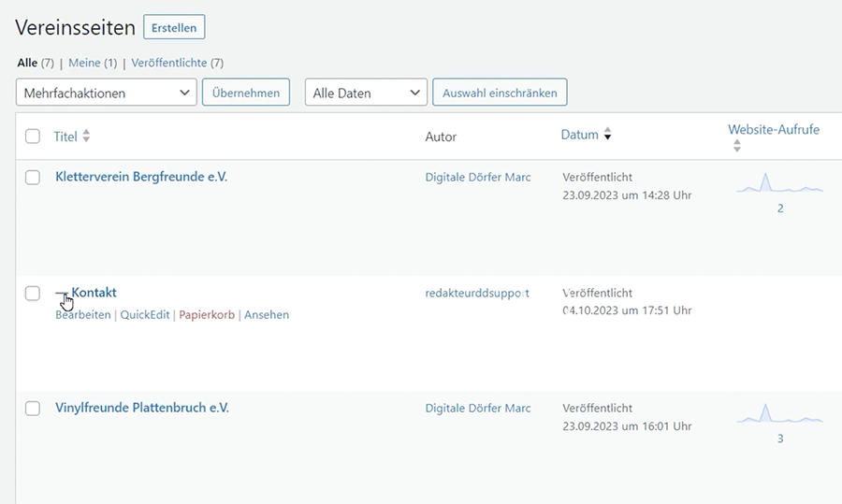Click the Website-Aufrufe sort arrows

click(736, 146)
